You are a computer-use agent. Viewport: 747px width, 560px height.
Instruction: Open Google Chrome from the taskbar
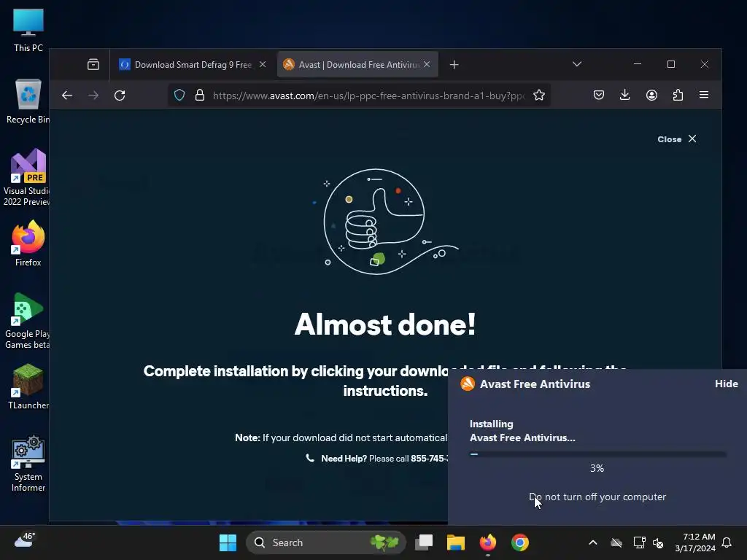point(519,542)
